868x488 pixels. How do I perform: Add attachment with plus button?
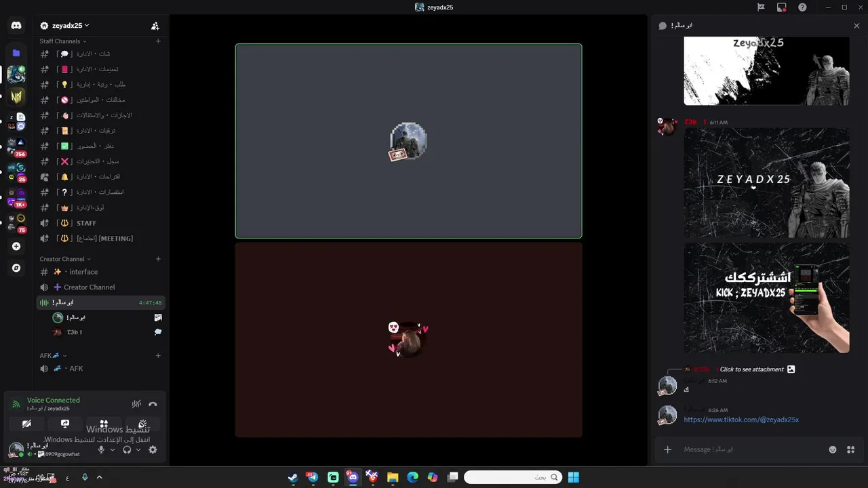(x=668, y=449)
